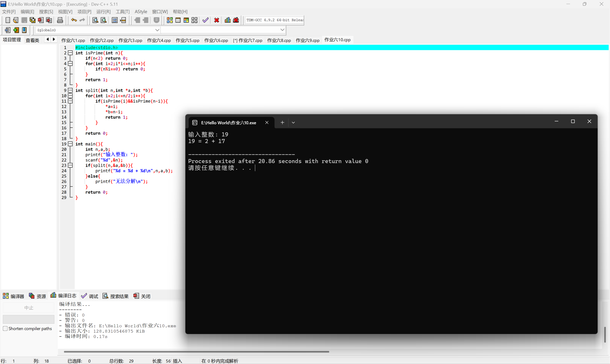Viewport: 610px width, 364px height.
Task: Open the terminal new tab dropdown chevron
Action: (293, 122)
